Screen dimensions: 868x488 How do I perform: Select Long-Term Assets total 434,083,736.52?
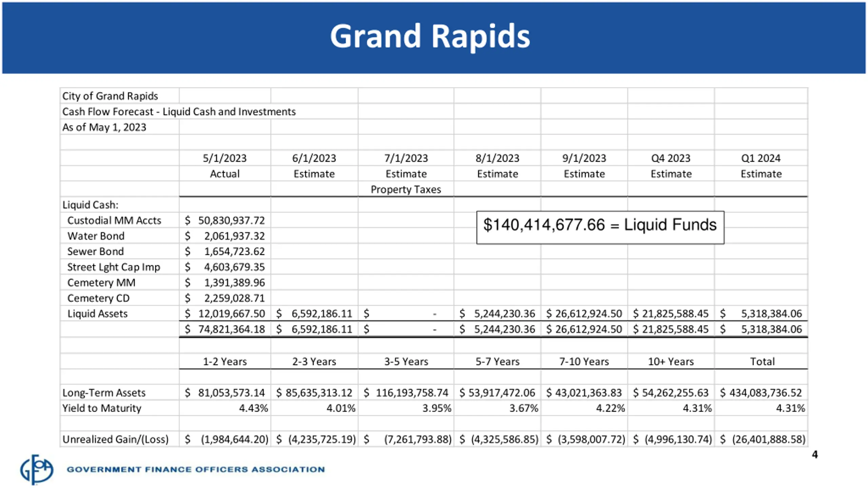coord(761,392)
